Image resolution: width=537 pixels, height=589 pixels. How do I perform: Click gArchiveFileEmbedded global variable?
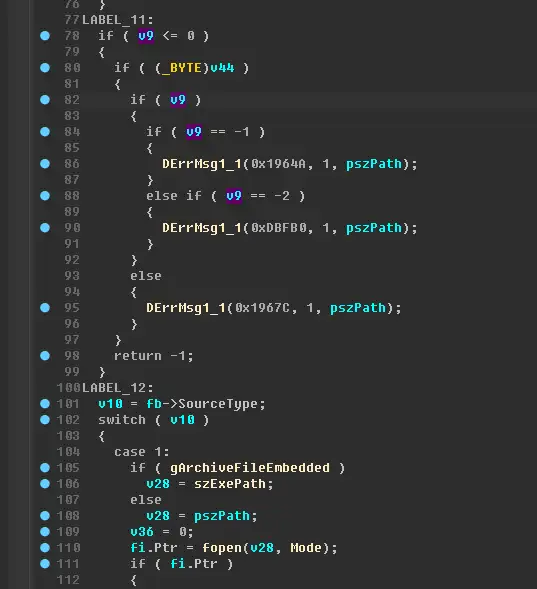250,468
